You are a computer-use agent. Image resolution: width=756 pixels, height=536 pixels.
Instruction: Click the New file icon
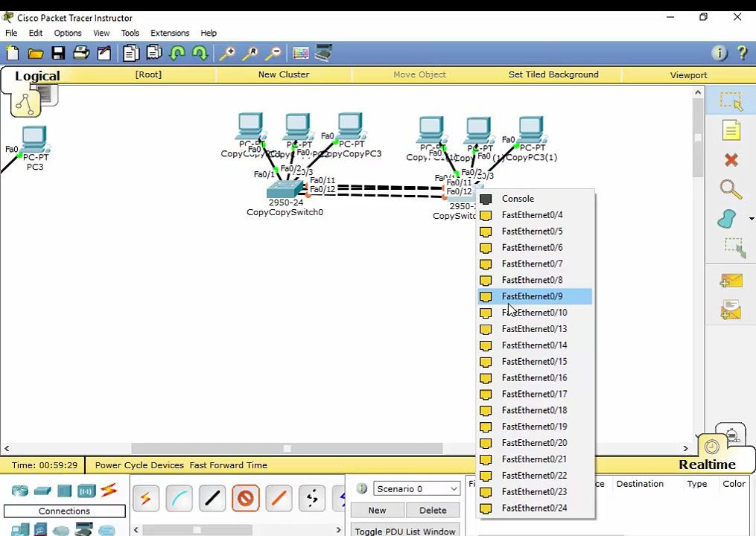13,53
